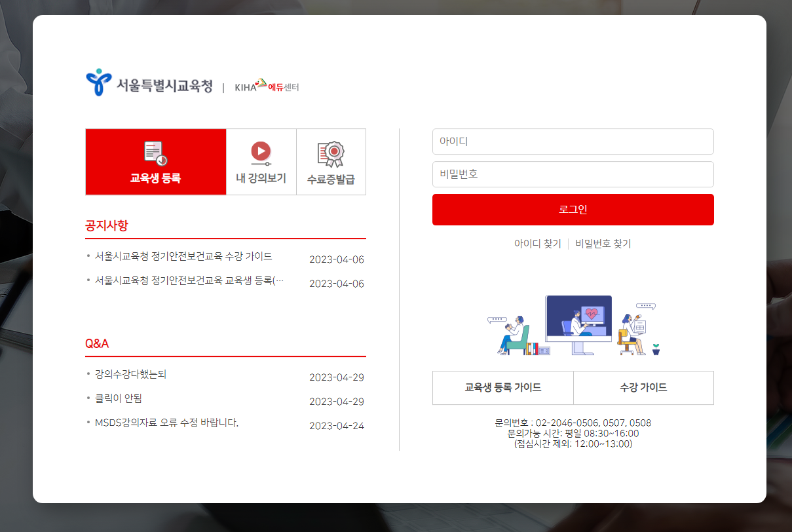792x532 pixels.
Task: Open the 교육생 등록 가이드 button
Action: click(x=503, y=388)
